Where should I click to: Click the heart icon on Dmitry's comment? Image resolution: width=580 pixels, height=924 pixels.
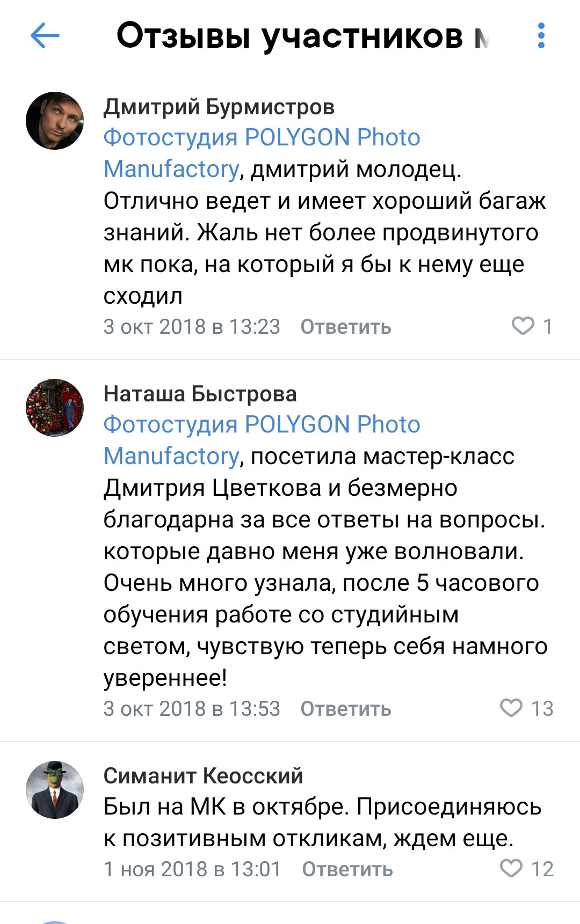523,326
